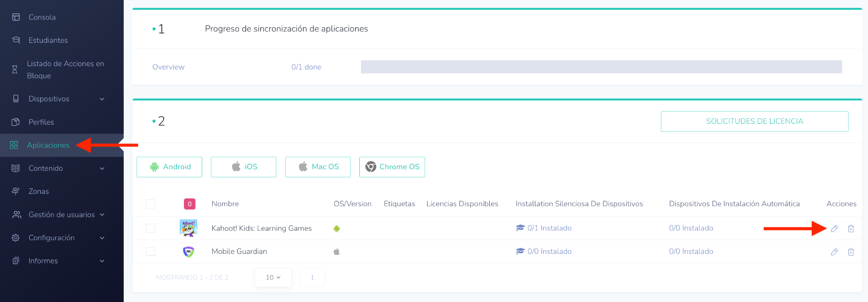868x302 pixels.
Task: Click the Kahoot! Kids app icon
Action: pos(188,228)
